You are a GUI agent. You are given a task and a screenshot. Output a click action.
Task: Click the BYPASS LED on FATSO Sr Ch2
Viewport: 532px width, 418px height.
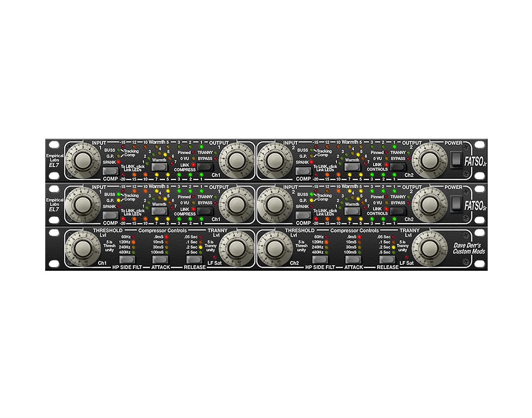(x=408, y=203)
